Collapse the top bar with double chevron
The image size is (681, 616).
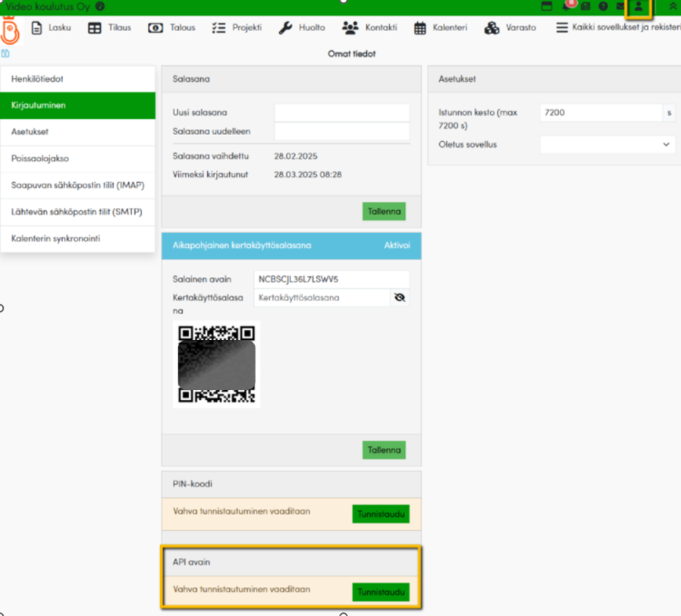[x=672, y=6]
